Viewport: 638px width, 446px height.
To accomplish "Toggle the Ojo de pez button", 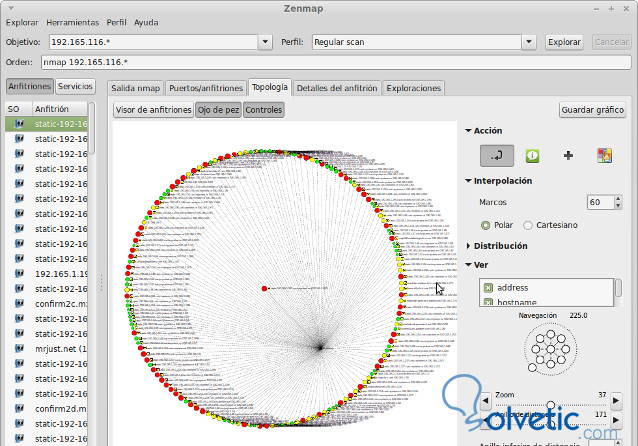I will tap(218, 110).
